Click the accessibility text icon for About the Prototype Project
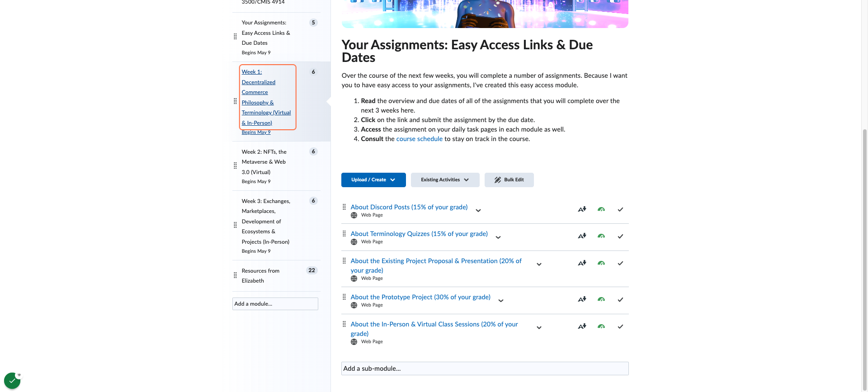868x392 pixels. 582,299
